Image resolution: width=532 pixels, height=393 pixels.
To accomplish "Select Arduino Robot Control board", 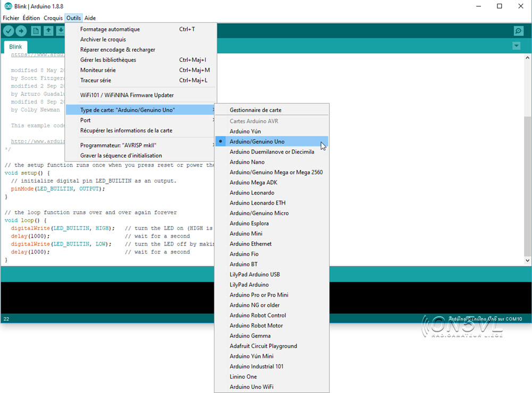I will click(272, 315).
